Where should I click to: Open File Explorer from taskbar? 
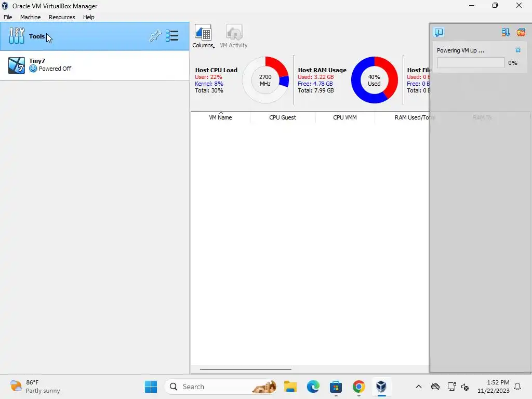click(x=290, y=387)
